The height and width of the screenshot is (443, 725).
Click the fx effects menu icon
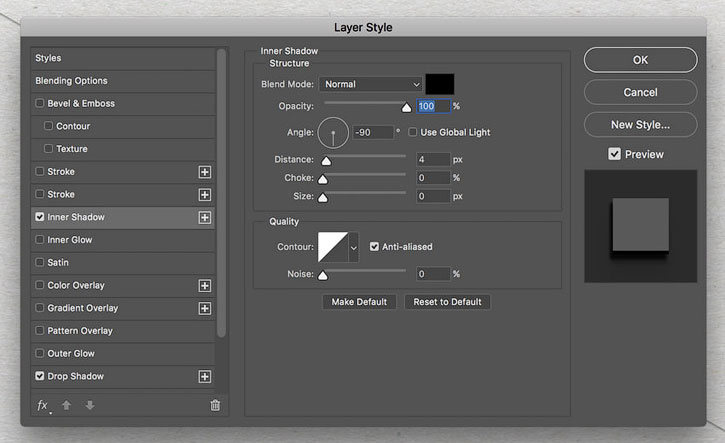pyautogui.click(x=43, y=406)
